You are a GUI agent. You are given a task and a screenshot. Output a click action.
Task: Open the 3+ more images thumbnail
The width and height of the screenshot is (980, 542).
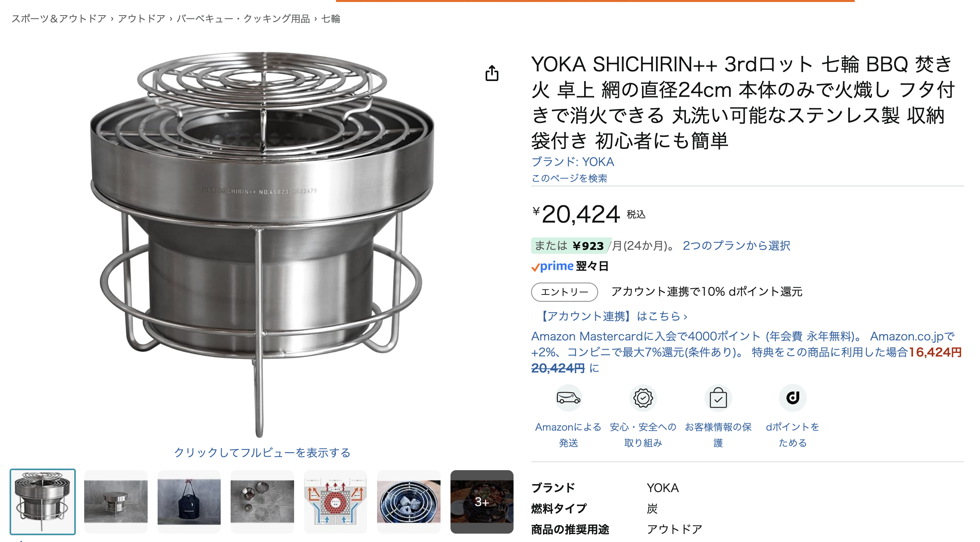coord(482,502)
